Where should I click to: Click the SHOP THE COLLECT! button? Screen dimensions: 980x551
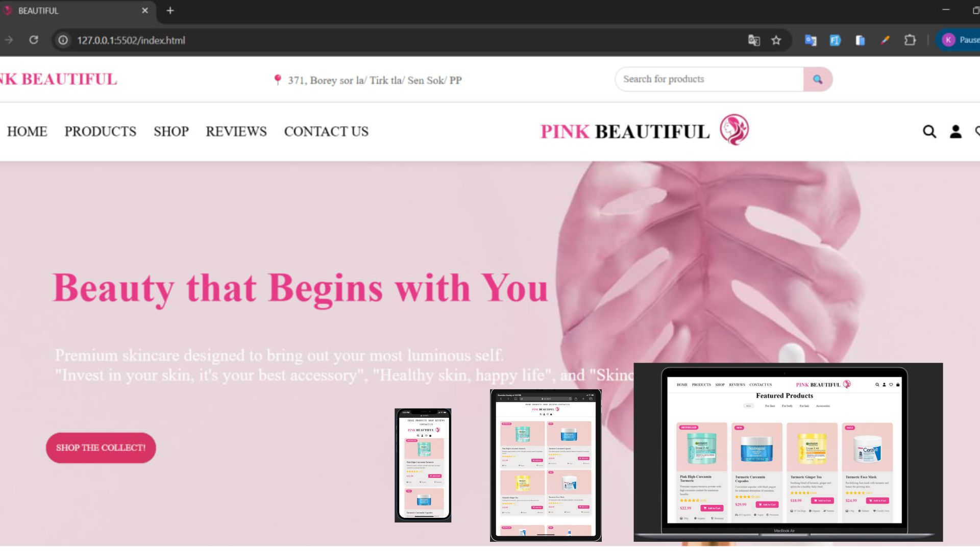[101, 448]
